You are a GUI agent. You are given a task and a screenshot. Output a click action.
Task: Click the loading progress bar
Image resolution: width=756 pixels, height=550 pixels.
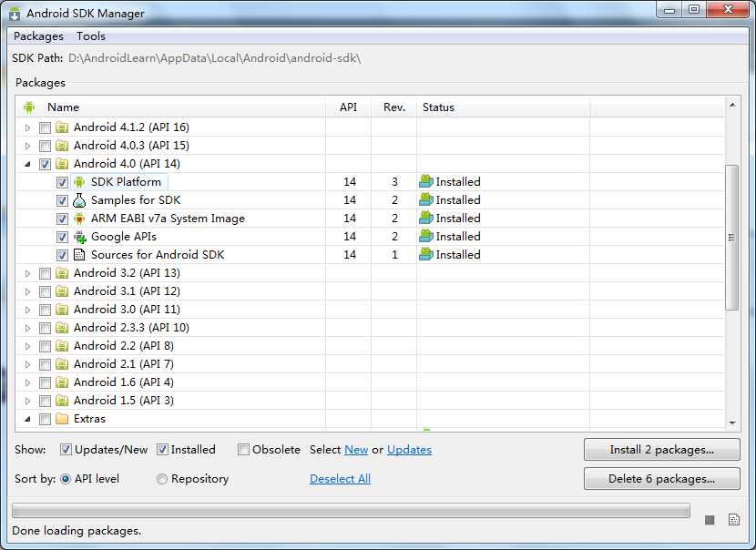(x=351, y=511)
